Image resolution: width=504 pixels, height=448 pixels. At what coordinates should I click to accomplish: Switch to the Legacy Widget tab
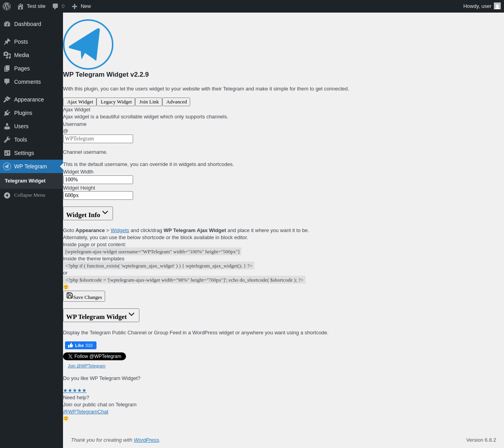coord(116,102)
